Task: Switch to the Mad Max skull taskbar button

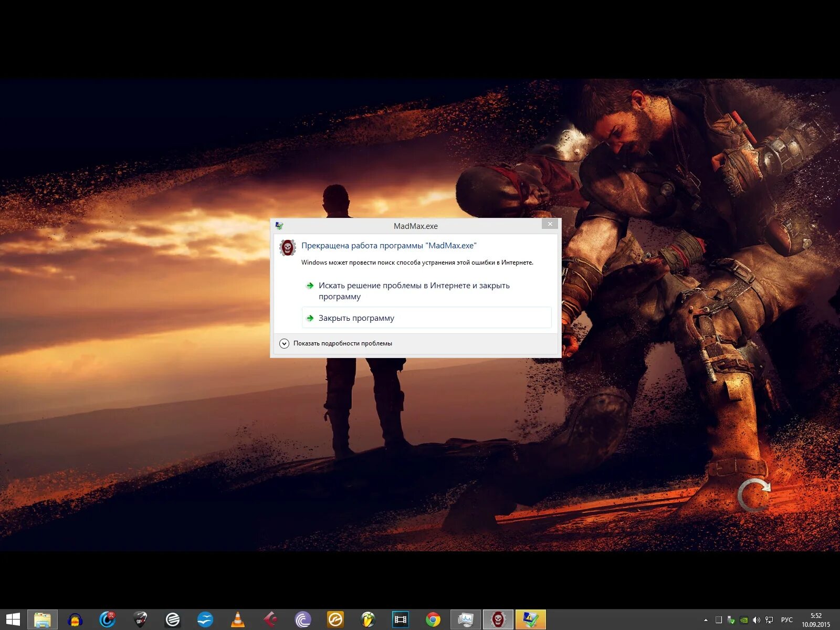Action: [498, 619]
